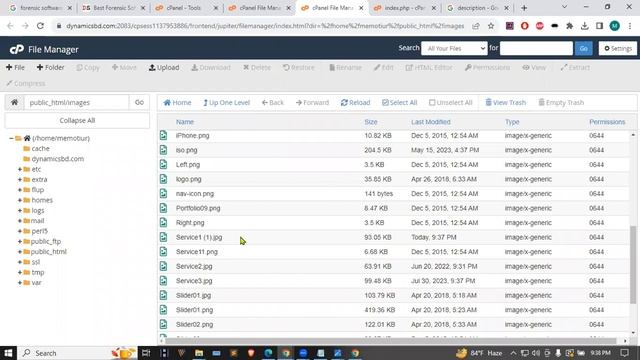Click the home icon beside path field
The height and width of the screenshot is (360, 640).
pyautogui.click(x=14, y=102)
